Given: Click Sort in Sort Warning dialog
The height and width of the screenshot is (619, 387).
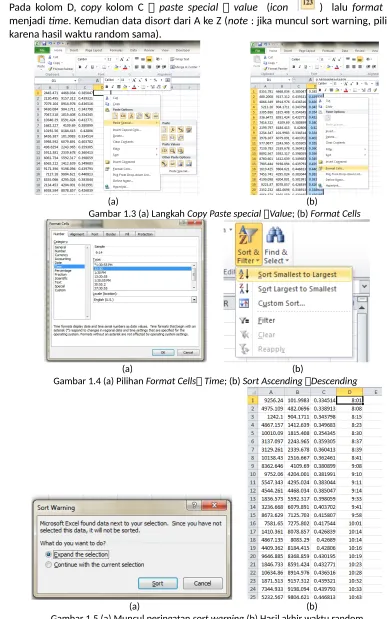Looking at the screenshot, I should 158,583.
